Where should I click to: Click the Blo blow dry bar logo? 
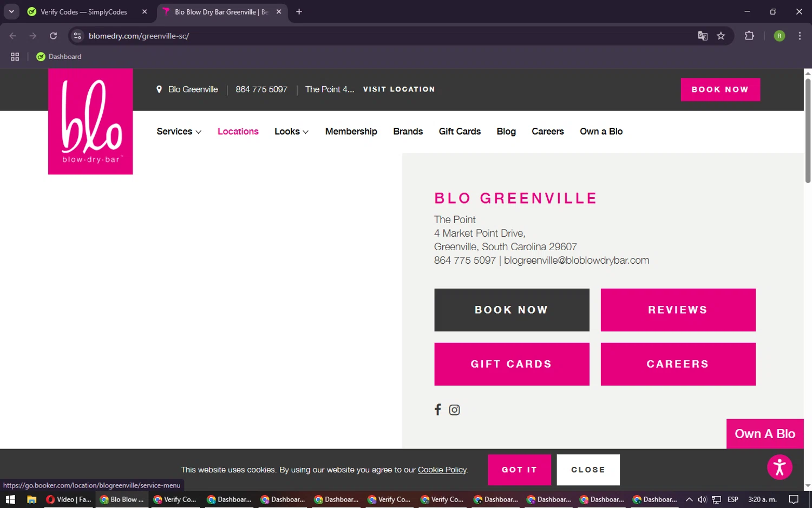click(x=90, y=121)
